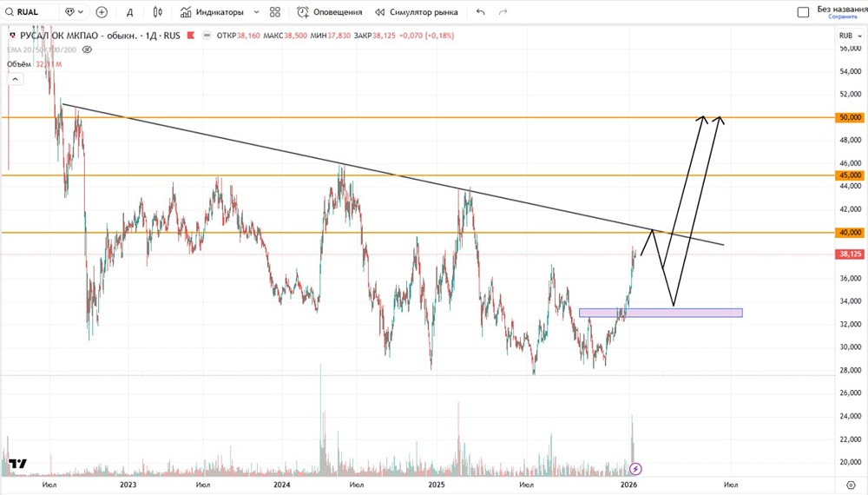Image resolution: width=868 pixels, height=495 pixels.
Task: Open the RUB currency dropdown on the price scale
Action: [850, 36]
